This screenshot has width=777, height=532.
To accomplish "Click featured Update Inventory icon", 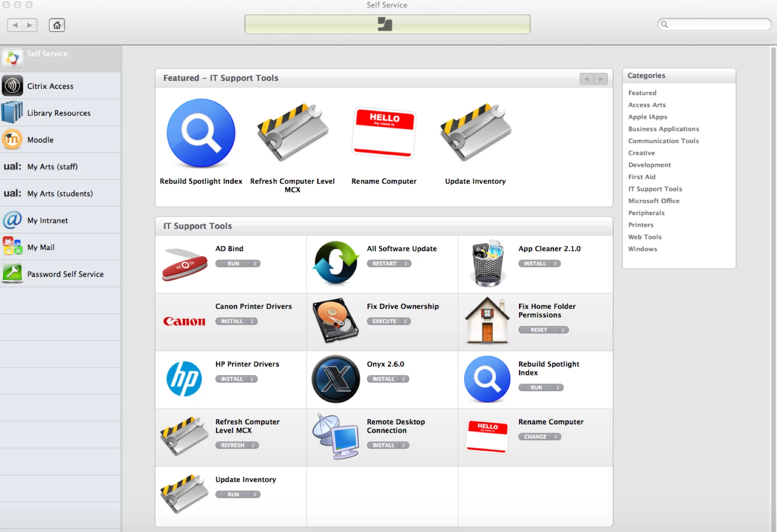I will 475,132.
